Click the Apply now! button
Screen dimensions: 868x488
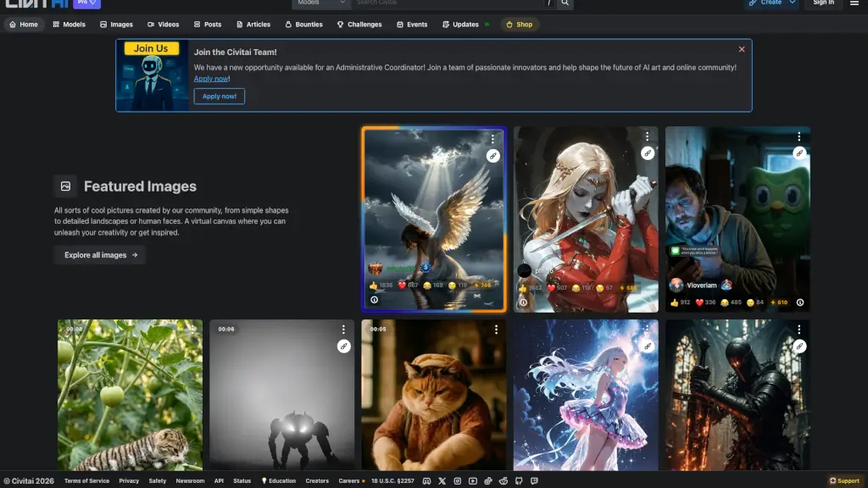tap(219, 97)
